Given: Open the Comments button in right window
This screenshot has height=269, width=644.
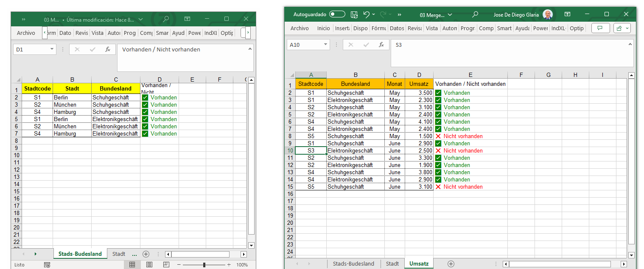Looking at the screenshot, I should pos(600,28).
